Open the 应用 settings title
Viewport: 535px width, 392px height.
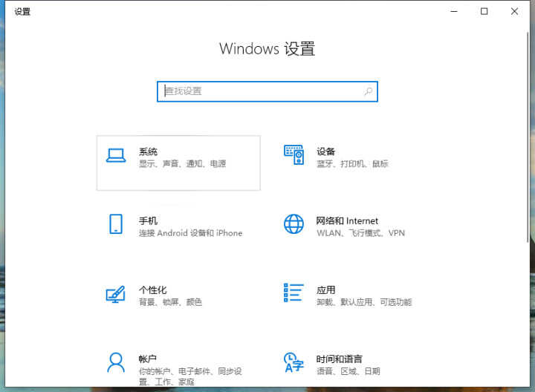(325, 290)
